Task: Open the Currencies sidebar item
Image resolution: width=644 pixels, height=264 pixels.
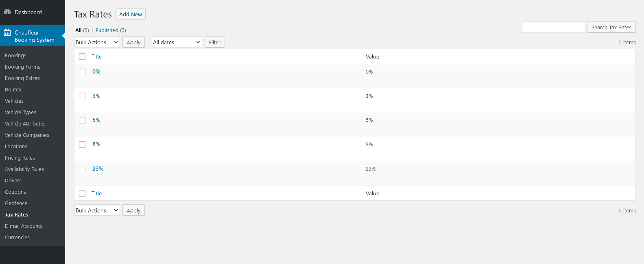Action: pos(17,238)
